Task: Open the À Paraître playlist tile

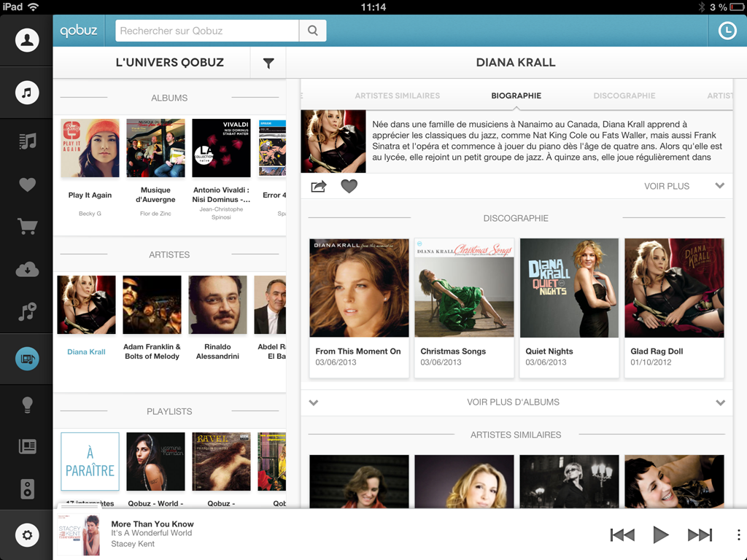Action: [x=90, y=462]
